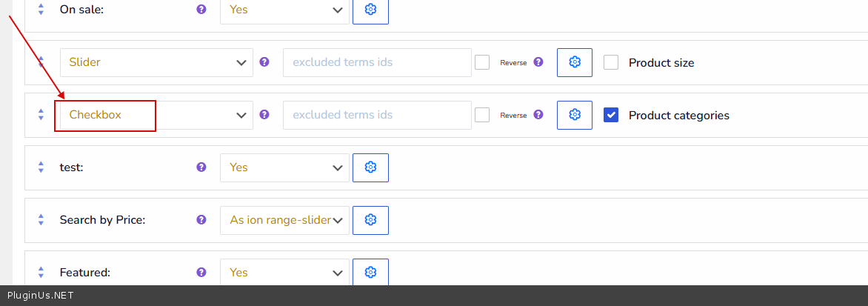Click the PluginUs.NET link
The image size is (868, 306).
pos(41,296)
